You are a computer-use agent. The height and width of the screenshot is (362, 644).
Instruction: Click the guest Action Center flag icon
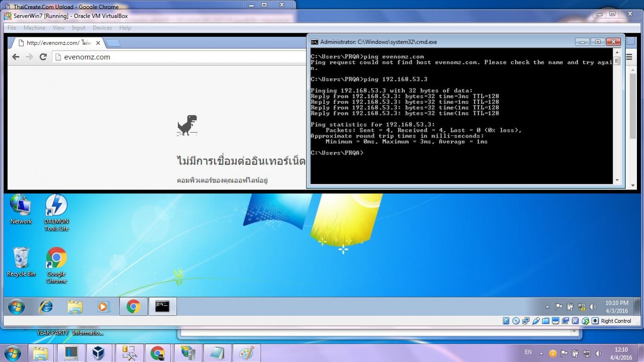(559, 307)
